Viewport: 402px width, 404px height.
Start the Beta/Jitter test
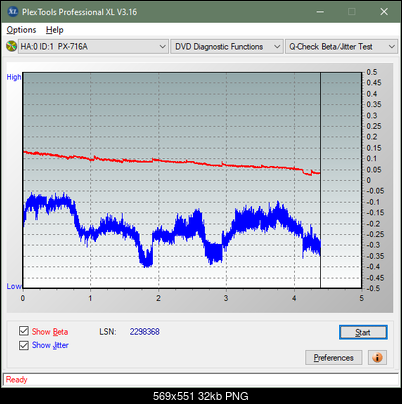point(363,332)
